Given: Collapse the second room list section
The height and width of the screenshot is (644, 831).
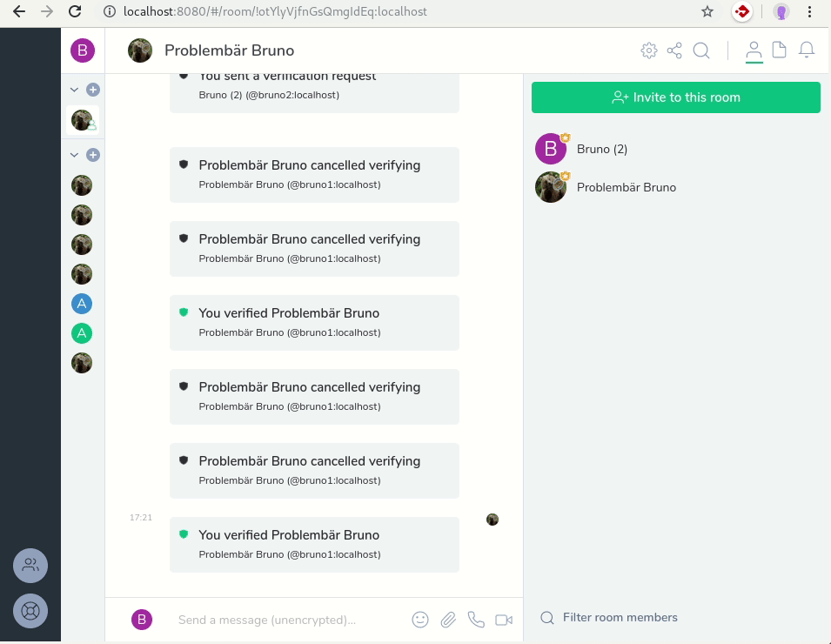Looking at the screenshot, I should click(x=74, y=155).
